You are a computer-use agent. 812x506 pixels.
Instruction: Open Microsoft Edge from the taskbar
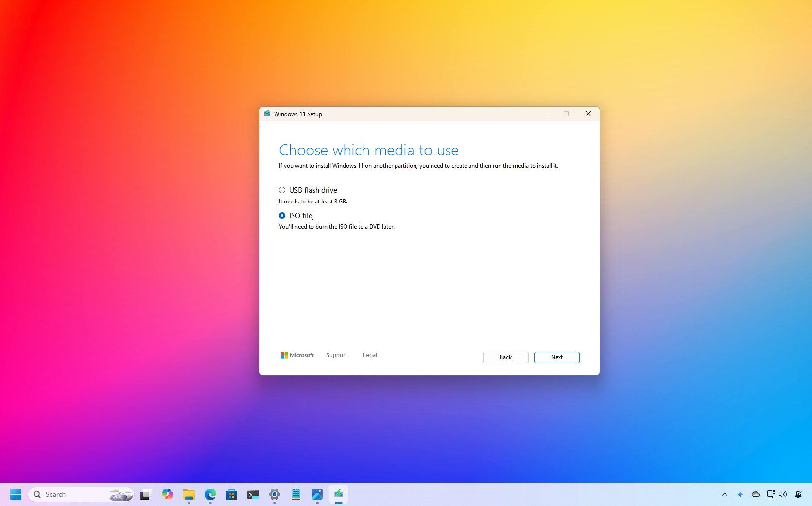tap(210, 494)
